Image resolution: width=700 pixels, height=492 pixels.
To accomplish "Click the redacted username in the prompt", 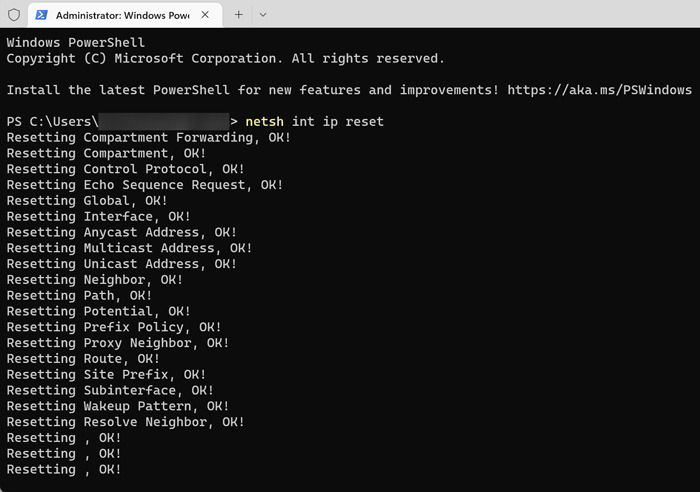I will tap(163, 121).
